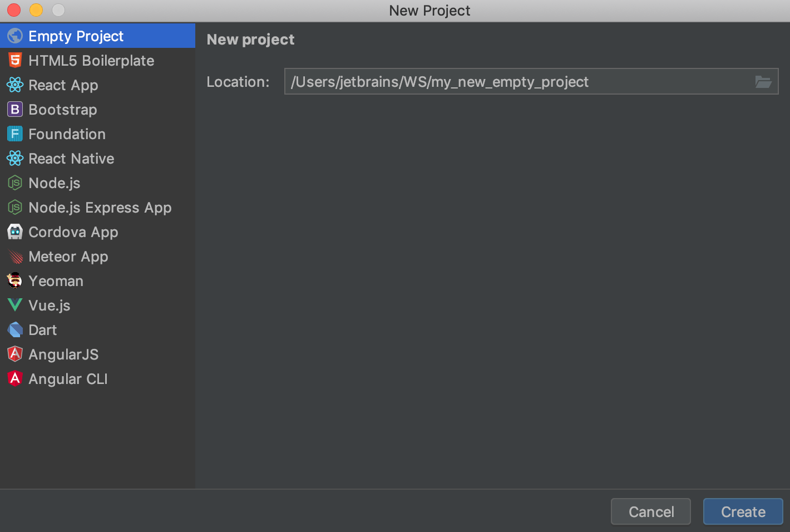Screen dimensions: 790x532
Task: Click the Dart logo icon
Action: click(x=15, y=330)
